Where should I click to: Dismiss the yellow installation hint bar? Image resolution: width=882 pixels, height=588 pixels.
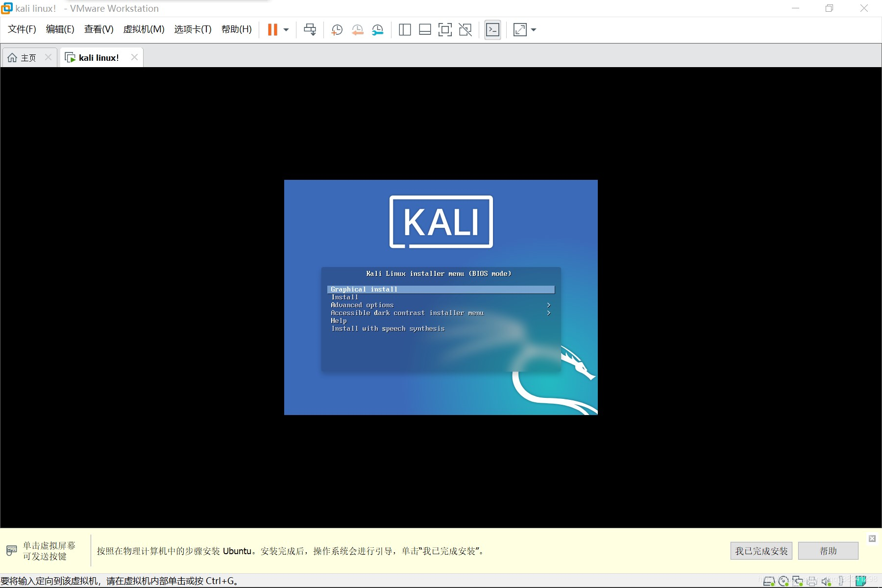tap(872, 539)
